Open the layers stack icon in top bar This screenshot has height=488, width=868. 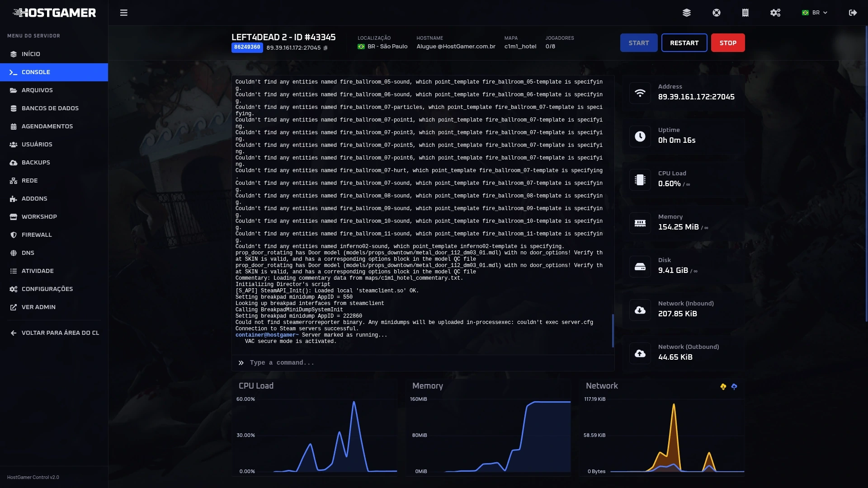(687, 13)
